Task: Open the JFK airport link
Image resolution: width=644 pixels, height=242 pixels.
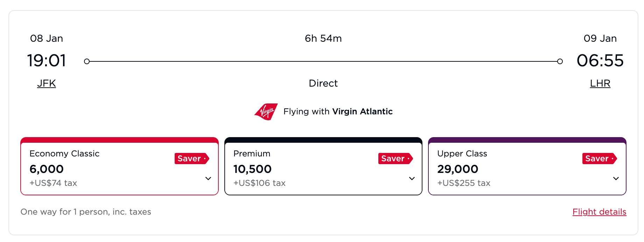Action: (x=47, y=83)
